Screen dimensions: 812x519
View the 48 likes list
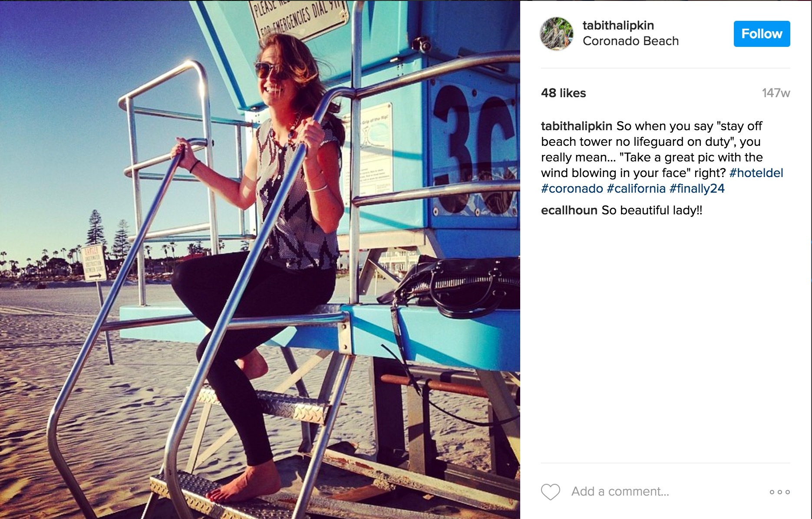pyautogui.click(x=563, y=93)
